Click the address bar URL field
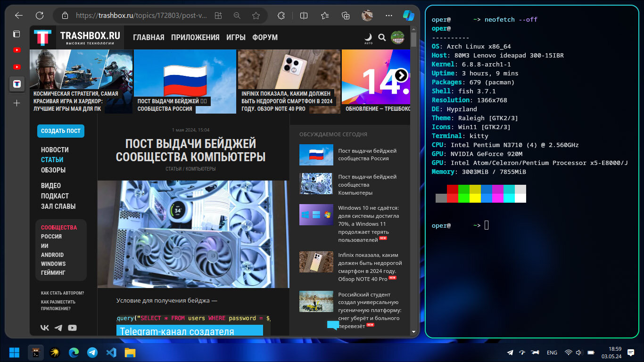 click(x=141, y=16)
